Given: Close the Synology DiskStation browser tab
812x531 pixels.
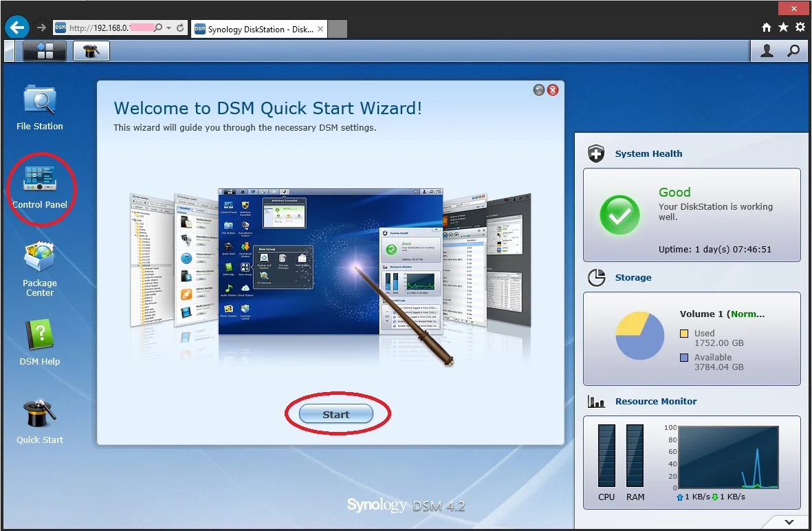Looking at the screenshot, I should tap(320, 29).
